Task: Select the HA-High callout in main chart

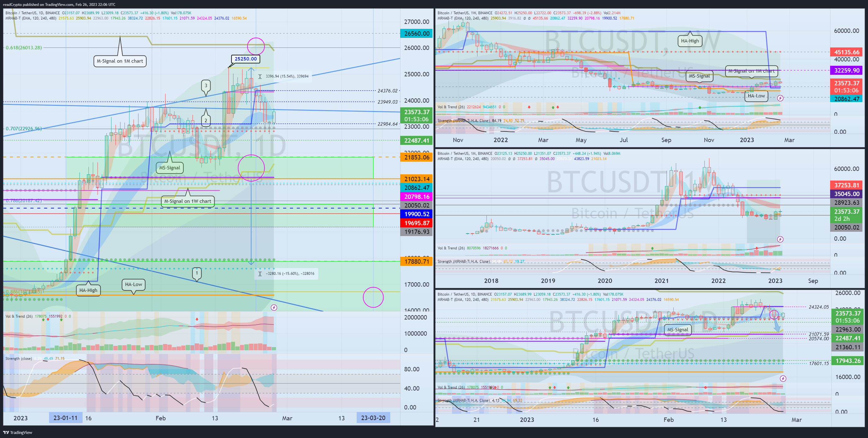Action: click(x=88, y=290)
